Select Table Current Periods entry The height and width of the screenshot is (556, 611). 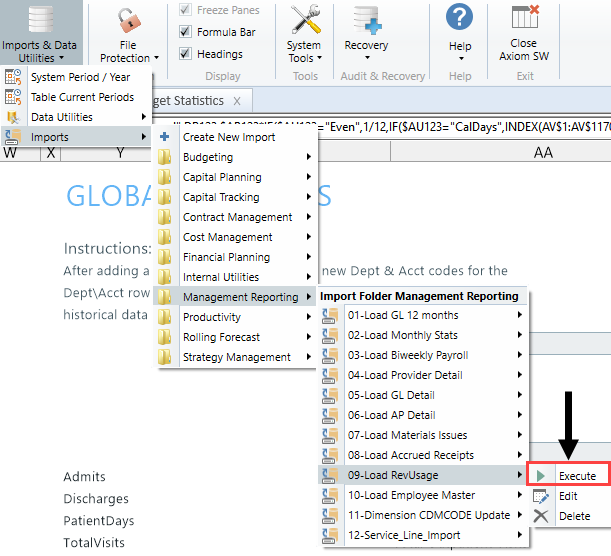click(x=82, y=97)
